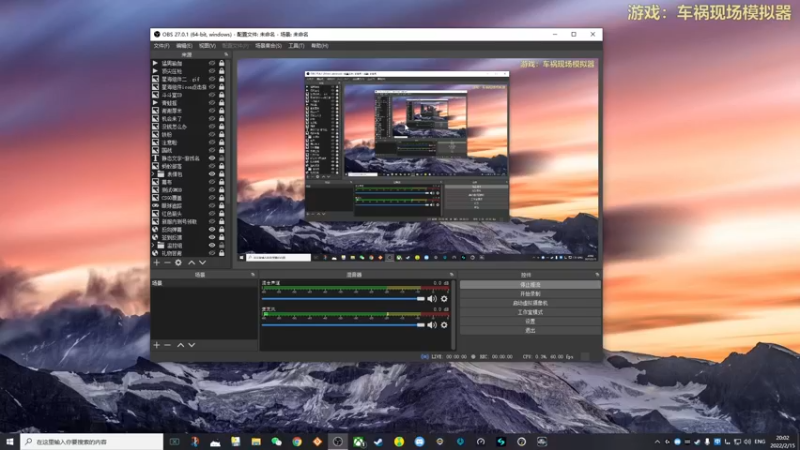Click the 启动虚拟摄像机 button

tap(530, 303)
